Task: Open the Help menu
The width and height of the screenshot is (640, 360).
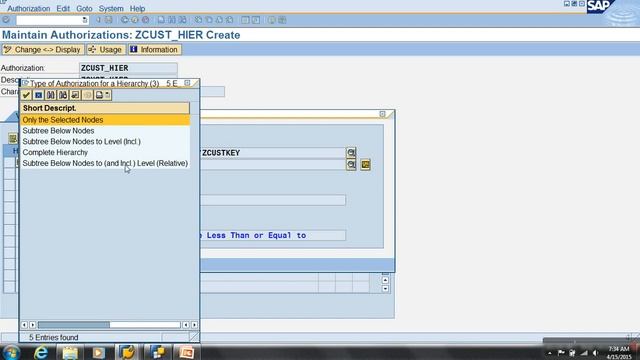Action: pyautogui.click(x=137, y=8)
